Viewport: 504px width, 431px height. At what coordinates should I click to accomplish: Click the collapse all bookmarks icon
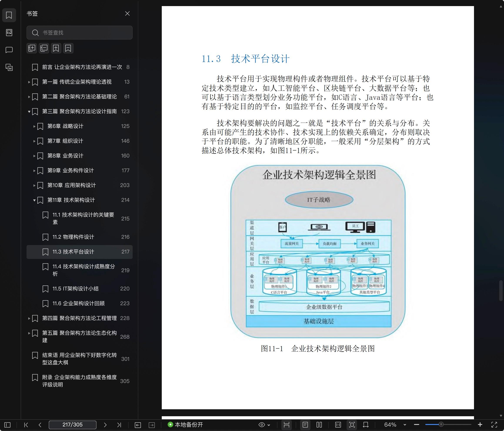(x=44, y=48)
